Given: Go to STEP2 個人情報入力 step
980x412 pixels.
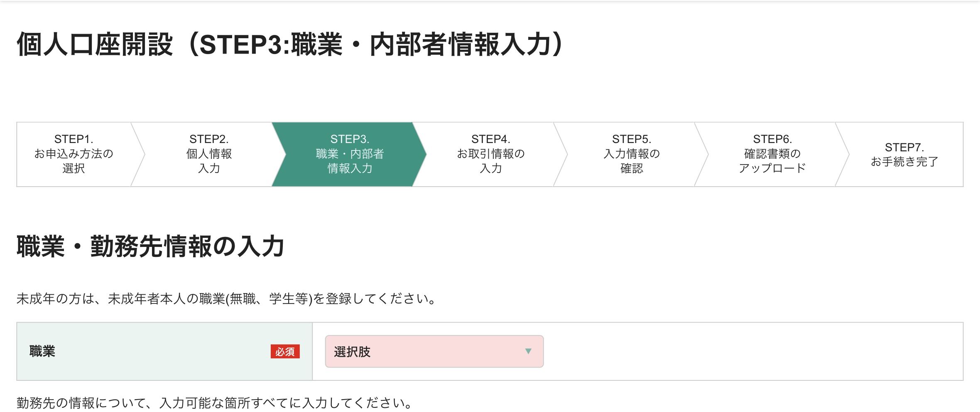Looking at the screenshot, I should point(209,154).
